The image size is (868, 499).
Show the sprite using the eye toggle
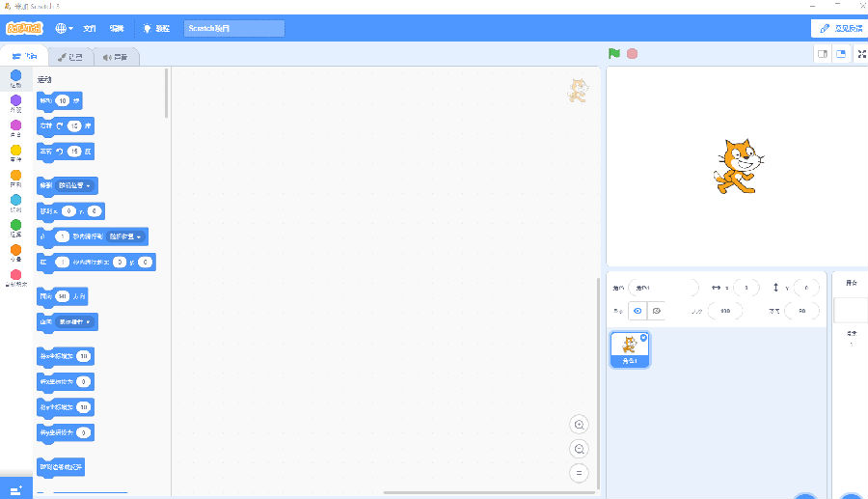pos(637,311)
